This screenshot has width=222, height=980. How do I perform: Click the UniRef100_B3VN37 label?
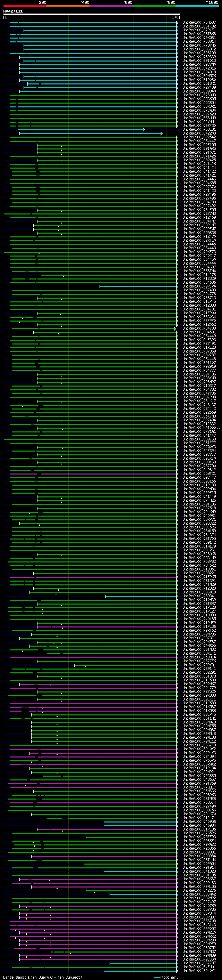[x=199, y=951]
